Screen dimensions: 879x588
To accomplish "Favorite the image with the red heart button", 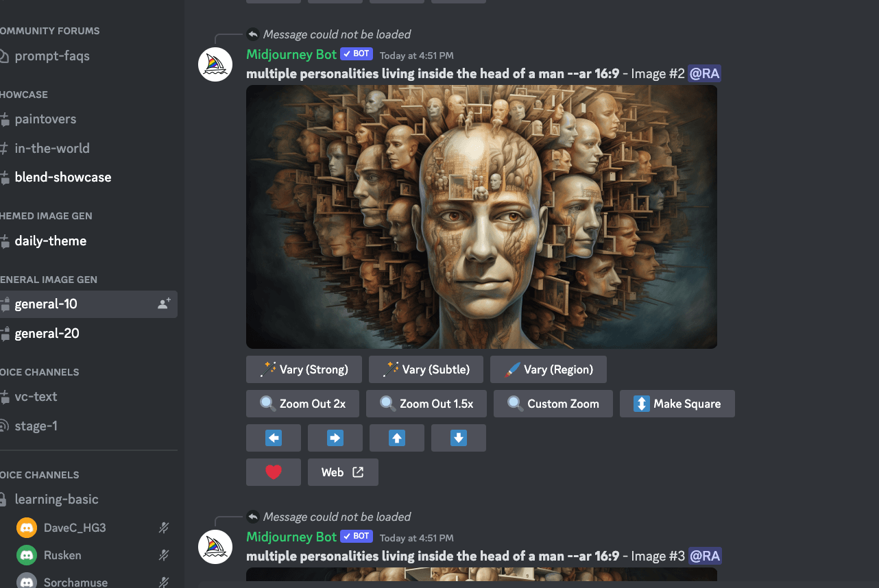I will click(x=274, y=472).
